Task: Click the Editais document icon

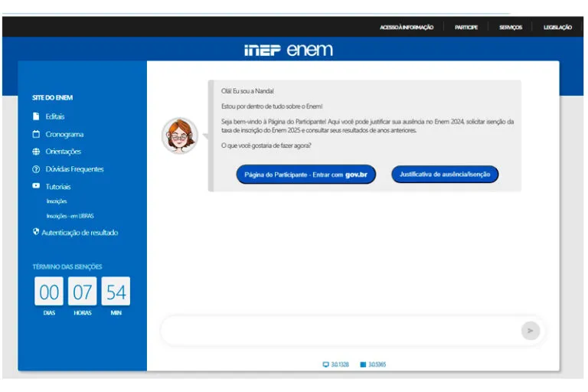Action: pos(36,116)
